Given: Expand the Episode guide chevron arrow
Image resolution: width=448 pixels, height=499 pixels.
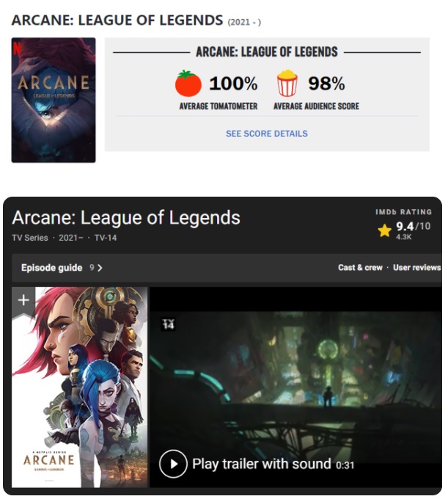Looking at the screenshot, I should (x=100, y=268).
